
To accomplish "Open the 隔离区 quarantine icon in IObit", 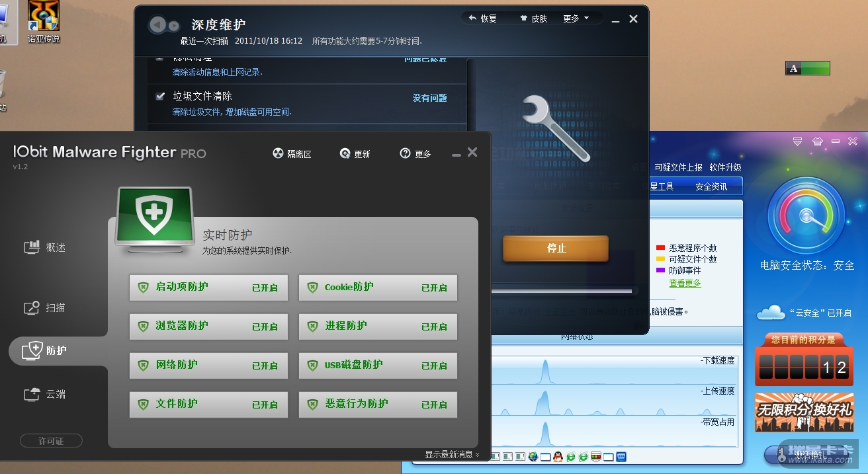I will tap(278, 153).
